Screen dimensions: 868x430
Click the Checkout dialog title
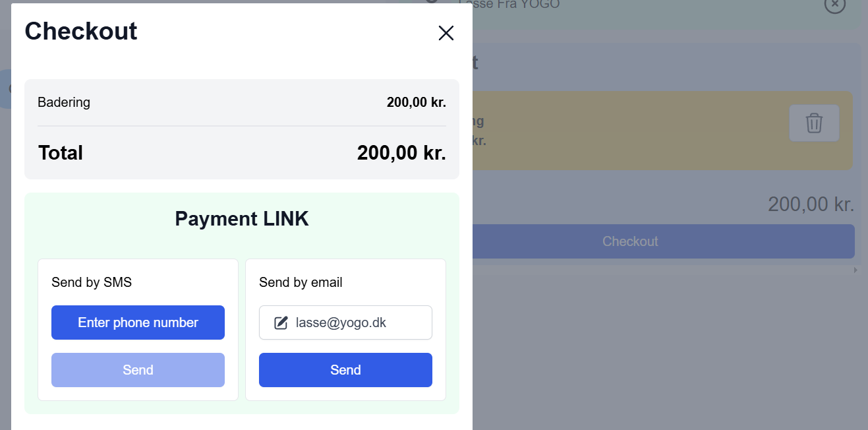[81, 31]
